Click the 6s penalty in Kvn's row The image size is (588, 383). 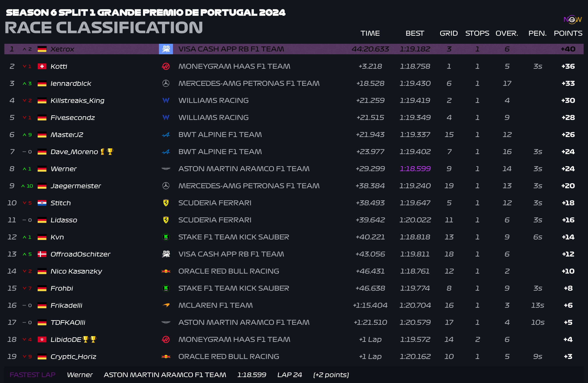pyautogui.click(x=537, y=237)
